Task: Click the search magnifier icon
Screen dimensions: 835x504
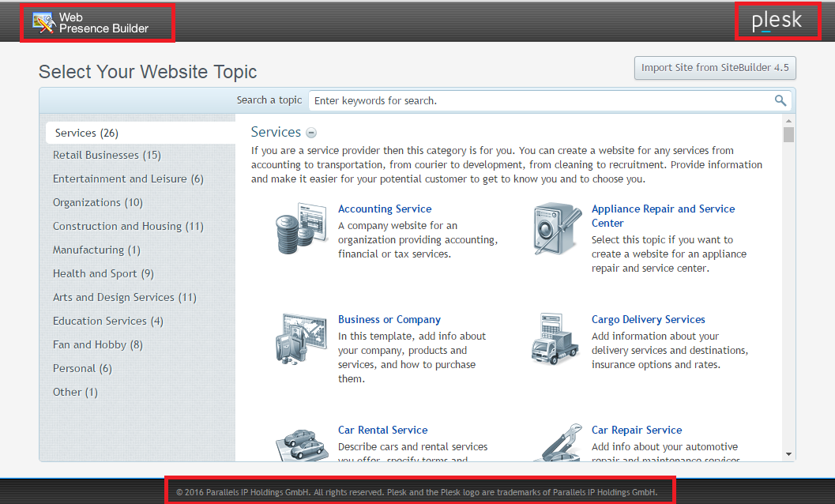Action: coord(780,100)
